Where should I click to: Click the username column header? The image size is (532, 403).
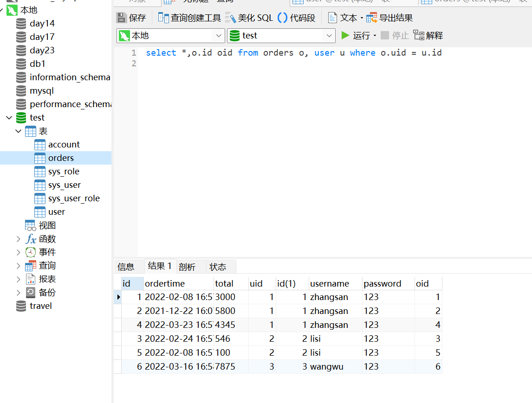click(x=335, y=283)
